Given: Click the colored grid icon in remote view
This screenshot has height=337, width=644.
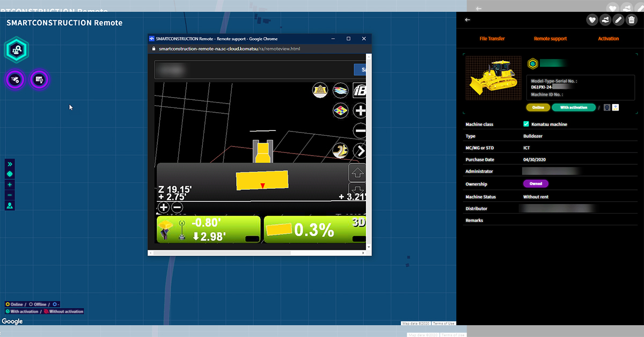Looking at the screenshot, I should click(x=340, y=111).
